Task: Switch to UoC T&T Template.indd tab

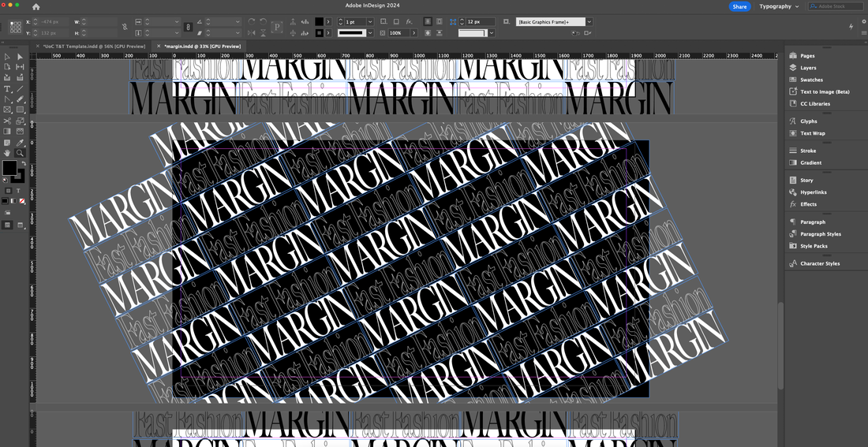Action: click(x=94, y=47)
